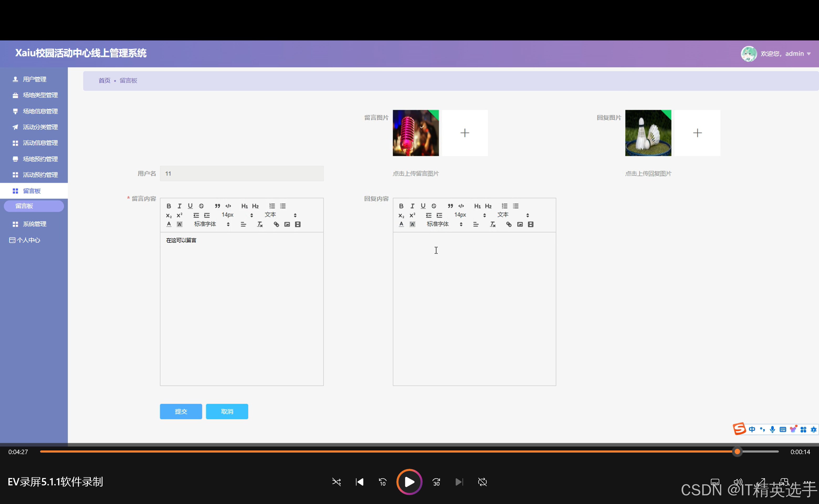Screen dimensions: 819x504
Task: Insert blockquote in the 留言内容 editor
Action: (x=217, y=206)
